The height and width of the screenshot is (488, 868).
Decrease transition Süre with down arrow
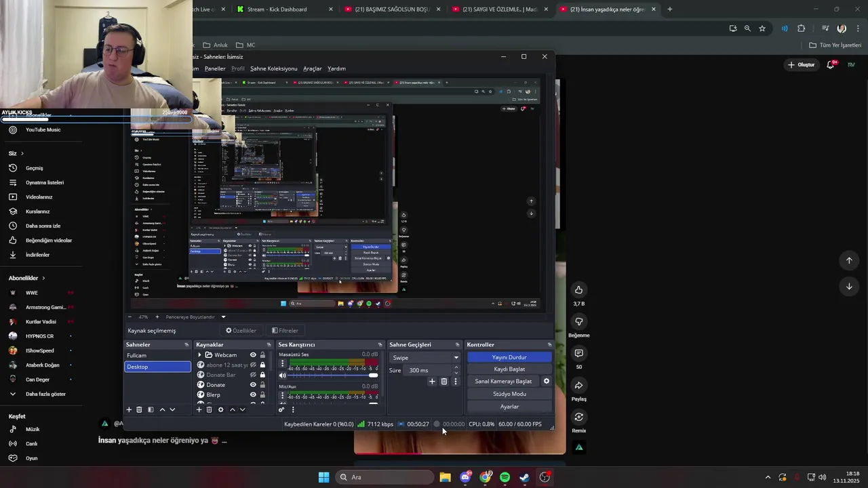[x=456, y=373]
